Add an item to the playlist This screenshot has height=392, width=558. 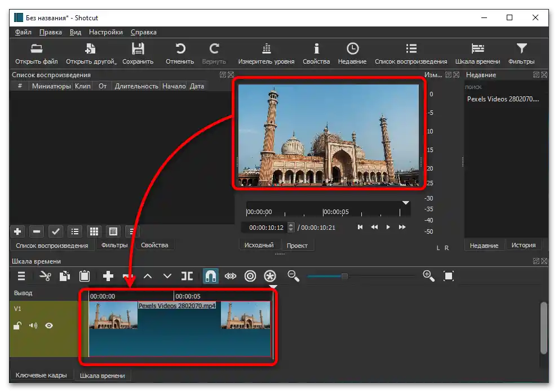17,232
